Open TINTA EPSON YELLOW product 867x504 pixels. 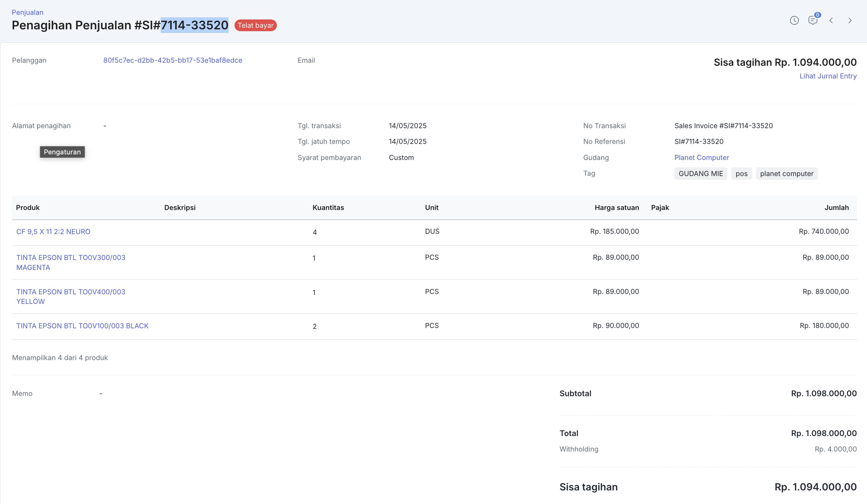click(71, 296)
